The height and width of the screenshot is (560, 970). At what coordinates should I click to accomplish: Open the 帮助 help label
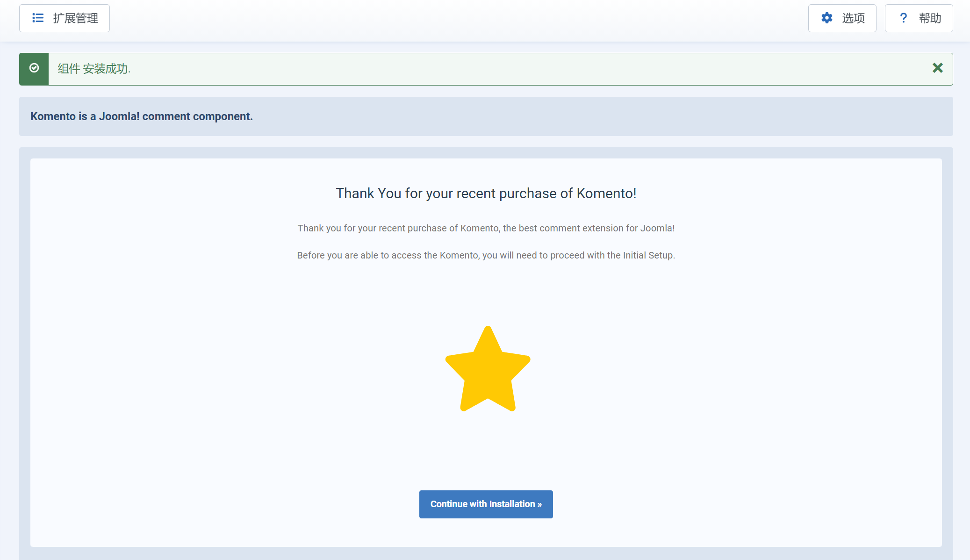tap(930, 18)
